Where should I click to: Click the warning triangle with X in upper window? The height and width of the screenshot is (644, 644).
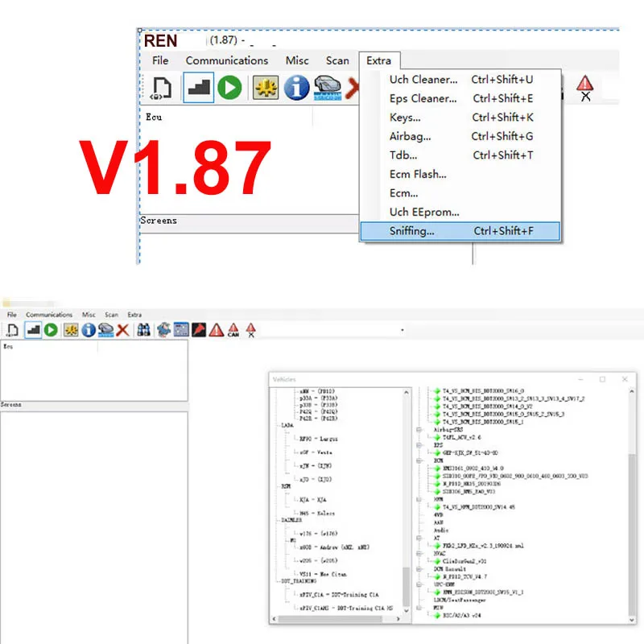click(585, 88)
